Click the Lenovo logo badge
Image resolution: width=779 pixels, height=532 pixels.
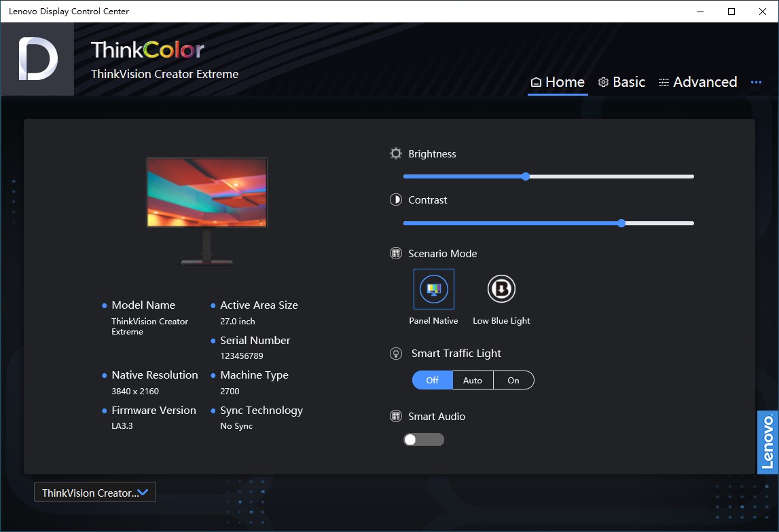point(767,442)
